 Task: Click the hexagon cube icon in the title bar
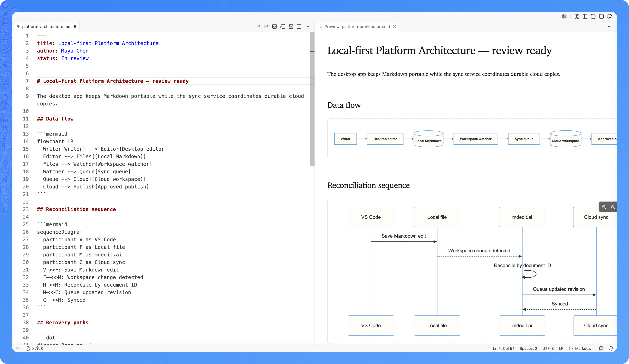pos(564,17)
